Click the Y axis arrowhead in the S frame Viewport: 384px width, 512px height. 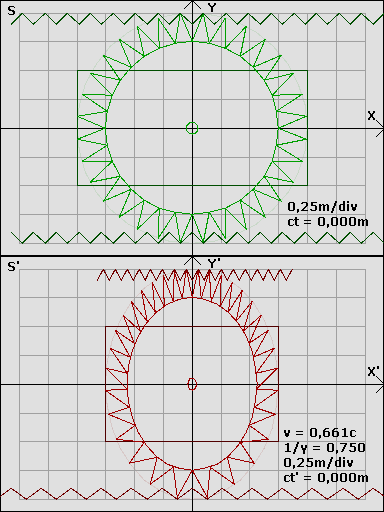[193, 5]
